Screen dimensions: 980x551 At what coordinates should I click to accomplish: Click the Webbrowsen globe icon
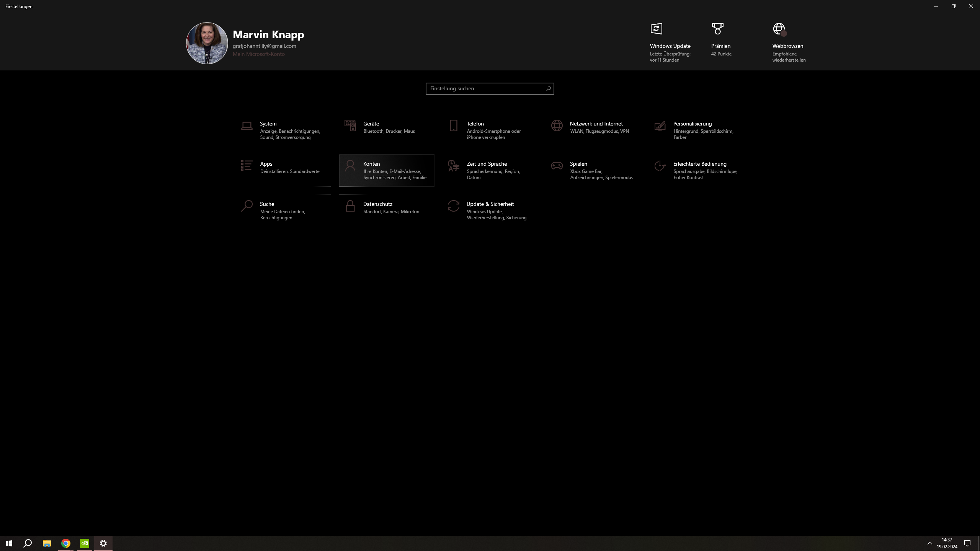pos(779,29)
